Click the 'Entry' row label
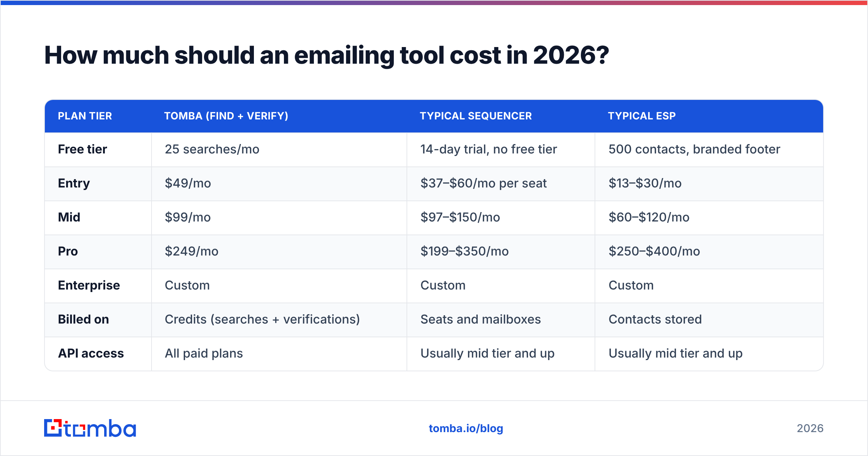The image size is (868, 456). pos(74,183)
